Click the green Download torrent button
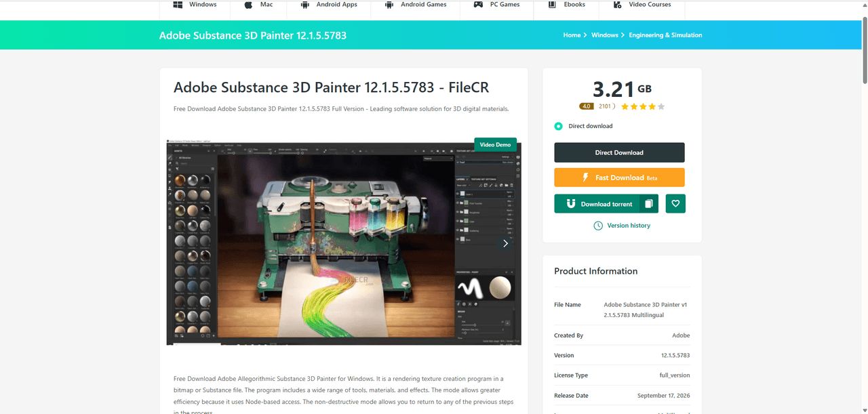Screen dimensions: 868x414 coord(597,204)
